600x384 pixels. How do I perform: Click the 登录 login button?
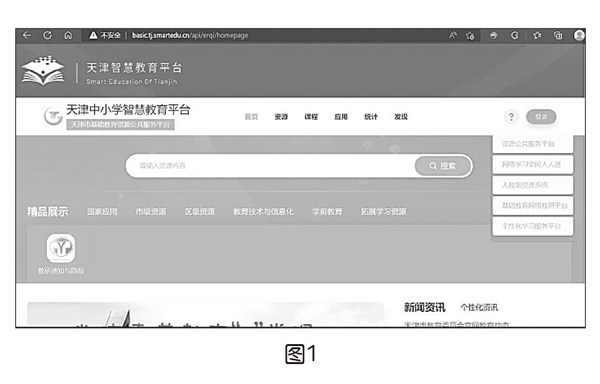coord(541,117)
